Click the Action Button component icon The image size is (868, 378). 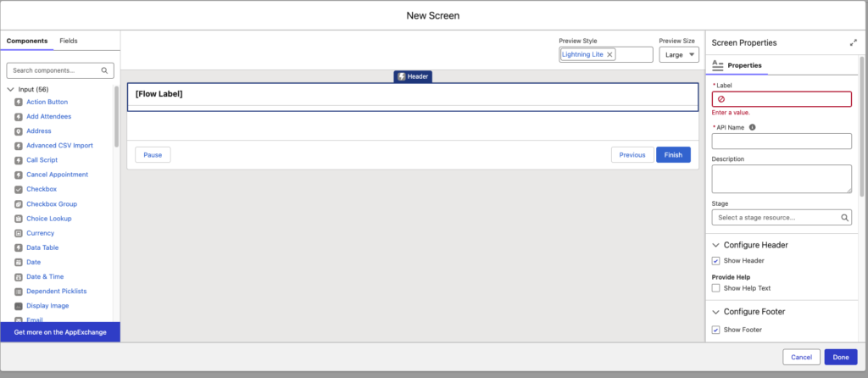19,102
